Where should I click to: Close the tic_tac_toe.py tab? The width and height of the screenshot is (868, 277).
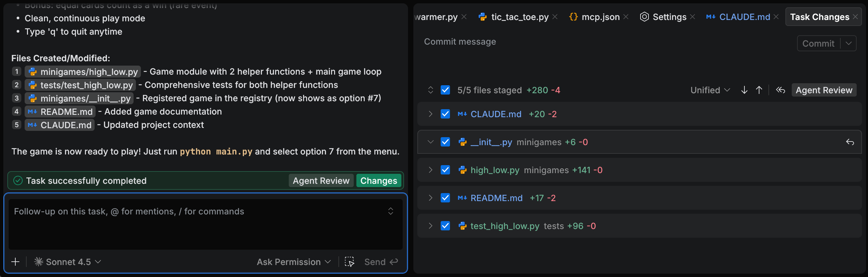pyautogui.click(x=555, y=17)
